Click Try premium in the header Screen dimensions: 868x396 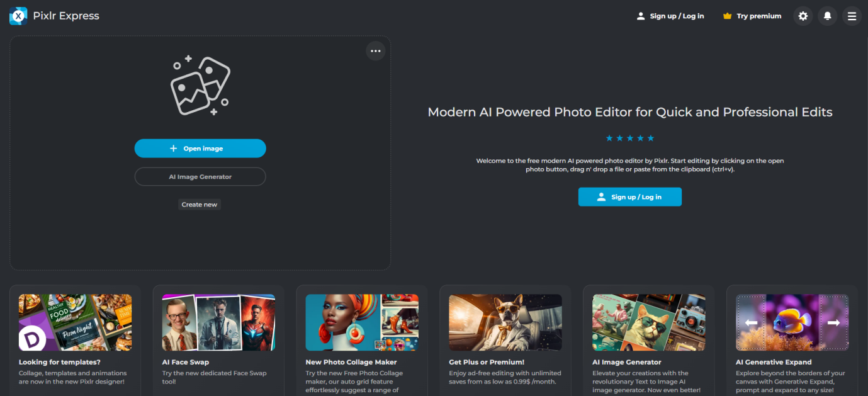752,16
